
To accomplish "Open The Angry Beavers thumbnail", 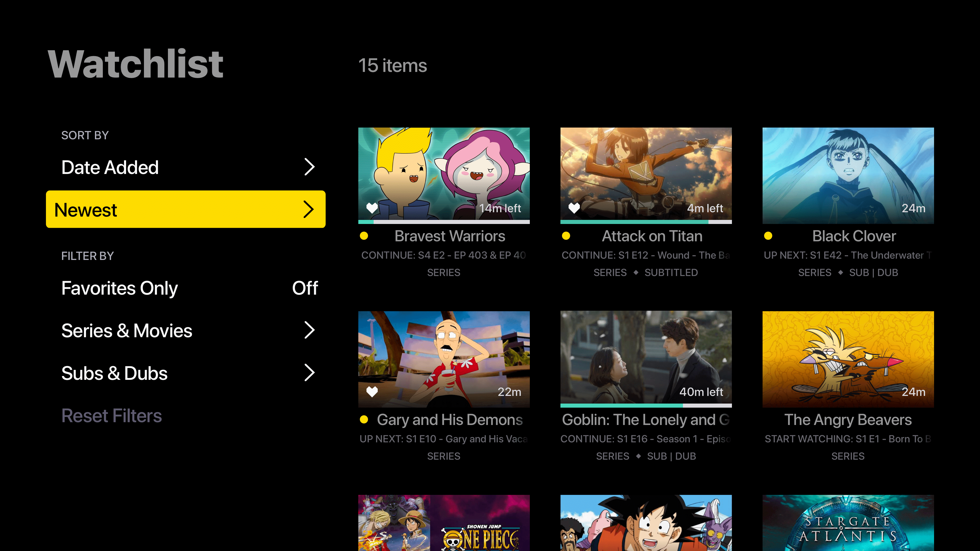I will tap(848, 359).
